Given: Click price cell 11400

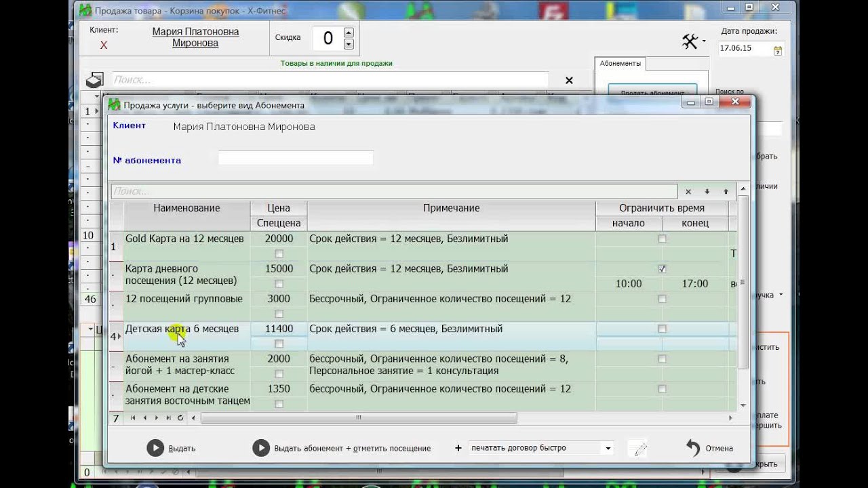Looking at the screenshot, I should [279, 329].
